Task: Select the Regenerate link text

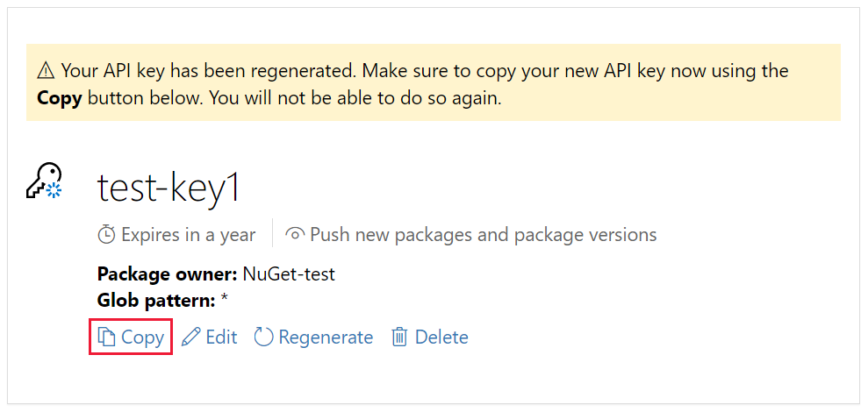Action: tap(326, 337)
